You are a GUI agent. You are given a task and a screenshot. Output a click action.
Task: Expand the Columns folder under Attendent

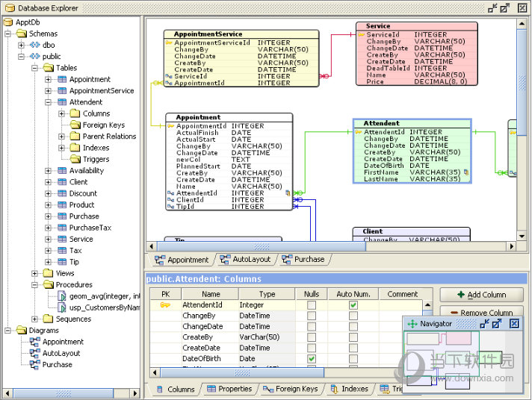click(x=61, y=113)
